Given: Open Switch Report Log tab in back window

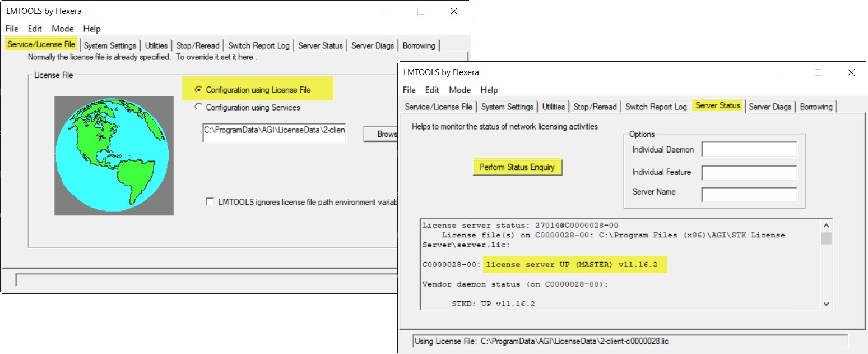Looking at the screenshot, I should point(259,45).
